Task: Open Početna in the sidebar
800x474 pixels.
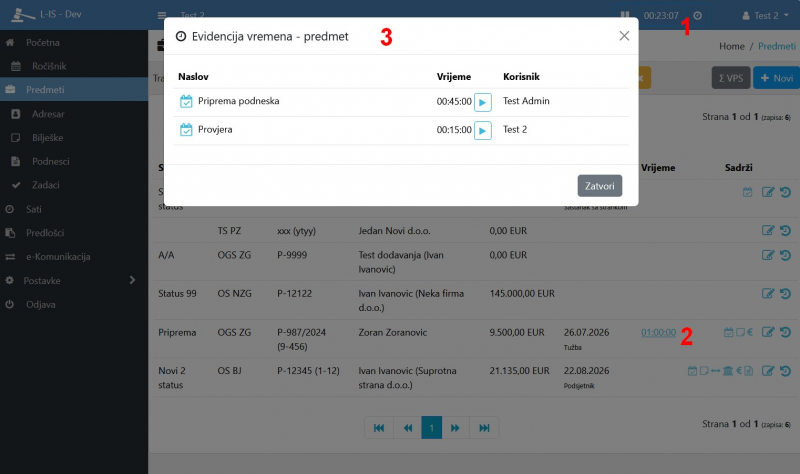Action: click(74, 43)
